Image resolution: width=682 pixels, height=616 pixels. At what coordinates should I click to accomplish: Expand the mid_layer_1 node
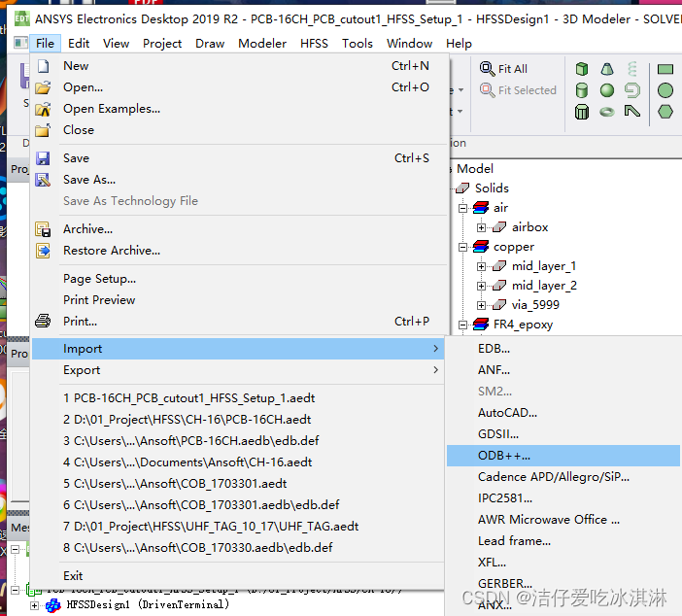point(481,266)
